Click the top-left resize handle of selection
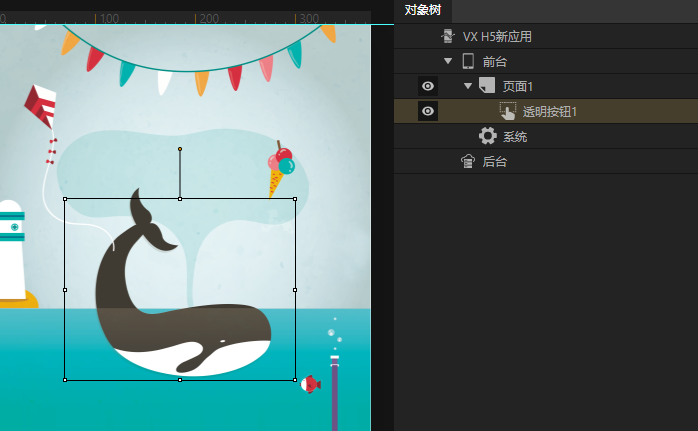The height and width of the screenshot is (431, 698). click(65, 199)
